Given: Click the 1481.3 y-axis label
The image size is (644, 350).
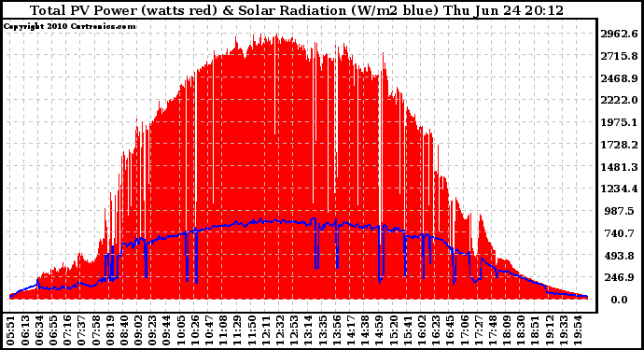Looking at the screenshot, I should [x=620, y=167].
